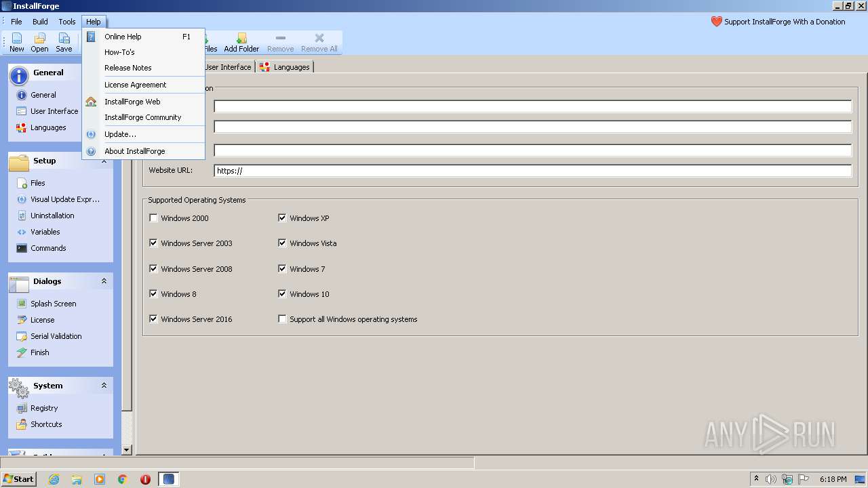The height and width of the screenshot is (488, 868).
Task: Open Files in Setup section
Action: click(31, 183)
